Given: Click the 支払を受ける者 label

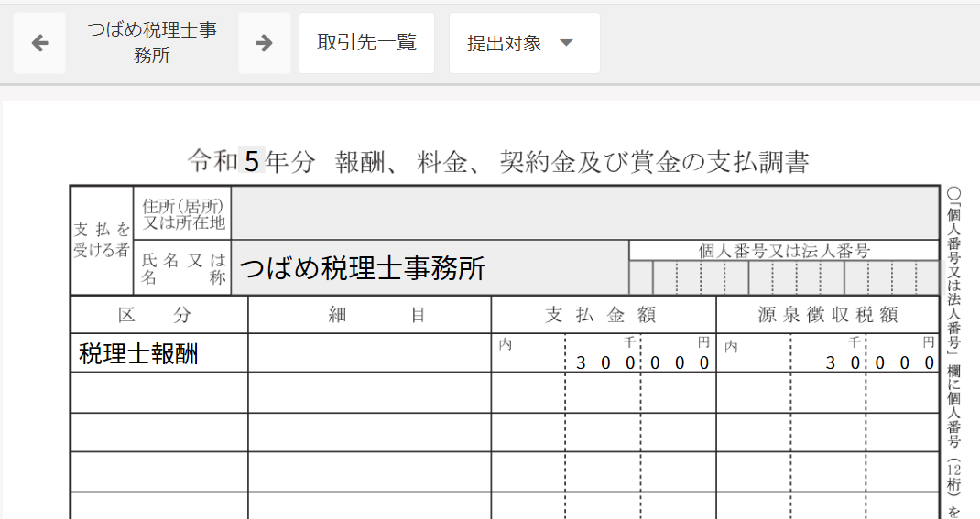Looking at the screenshot, I should 102,241.
